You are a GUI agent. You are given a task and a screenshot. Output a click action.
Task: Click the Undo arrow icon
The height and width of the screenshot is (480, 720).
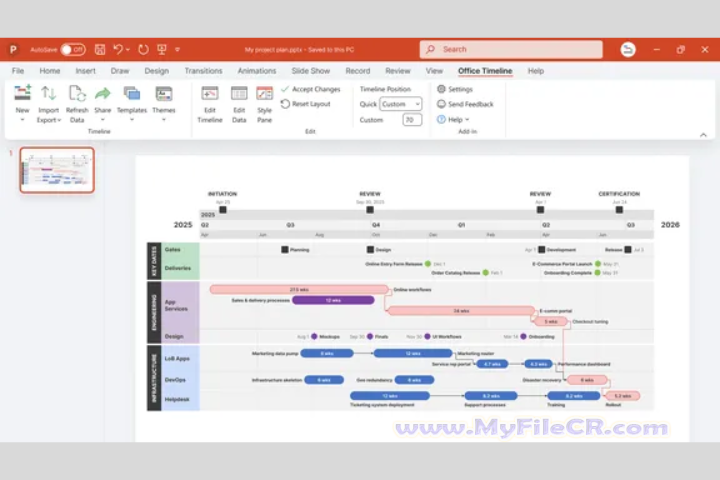click(118, 49)
